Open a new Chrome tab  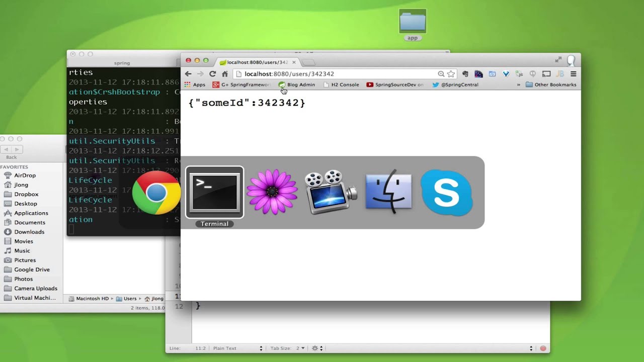pos(308,62)
